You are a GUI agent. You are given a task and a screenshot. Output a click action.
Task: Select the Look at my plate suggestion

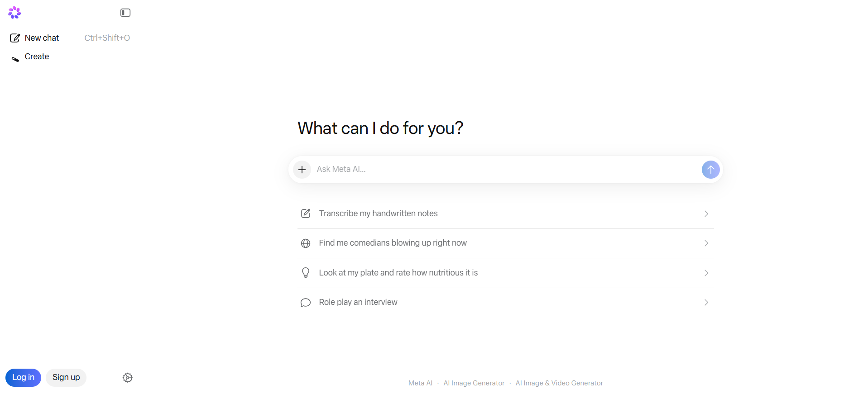398,273
